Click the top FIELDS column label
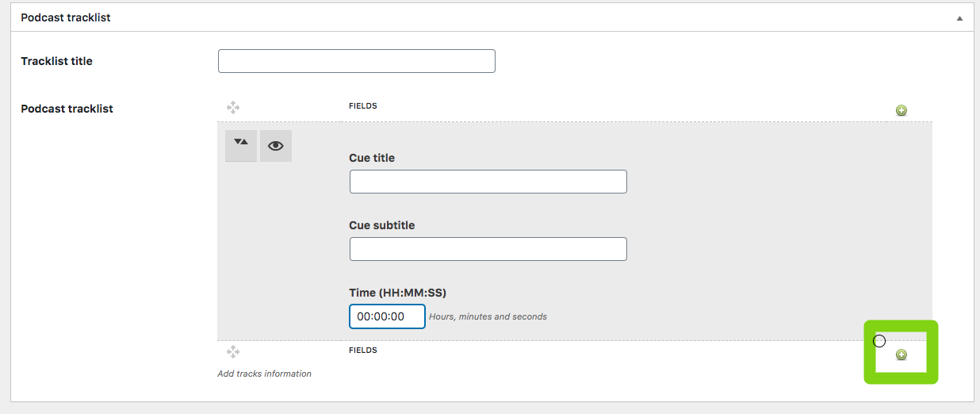Image resolution: width=980 pixels, height=414 pixels. pyautogui.click(x=363, y=105)
